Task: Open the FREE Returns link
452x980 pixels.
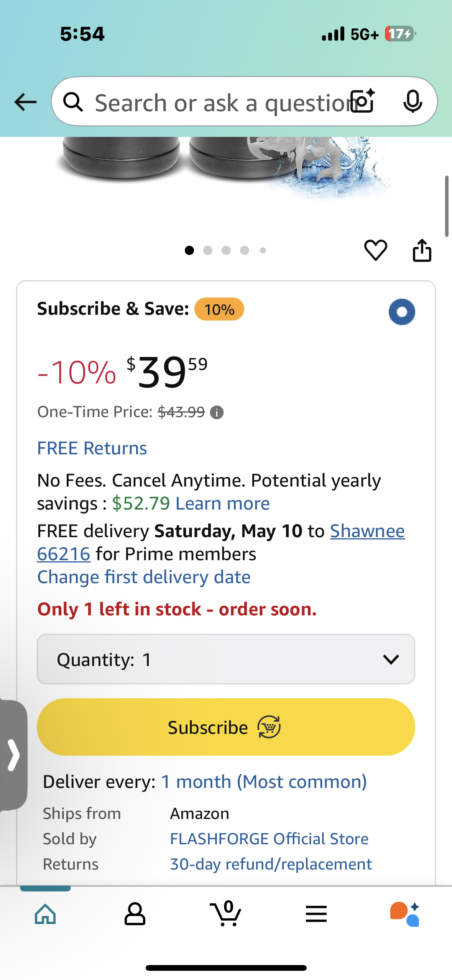Action: (92, 448)
